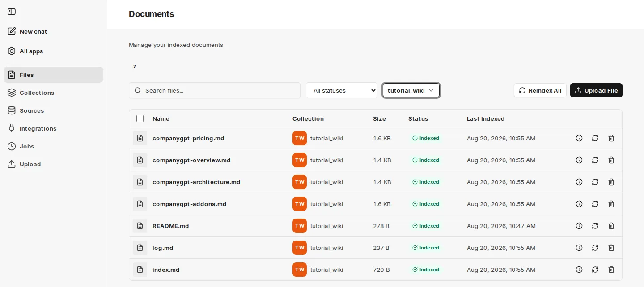Reindex the log.md file
Viewport: 644px width, 287px height.
[x=595, y=248]
